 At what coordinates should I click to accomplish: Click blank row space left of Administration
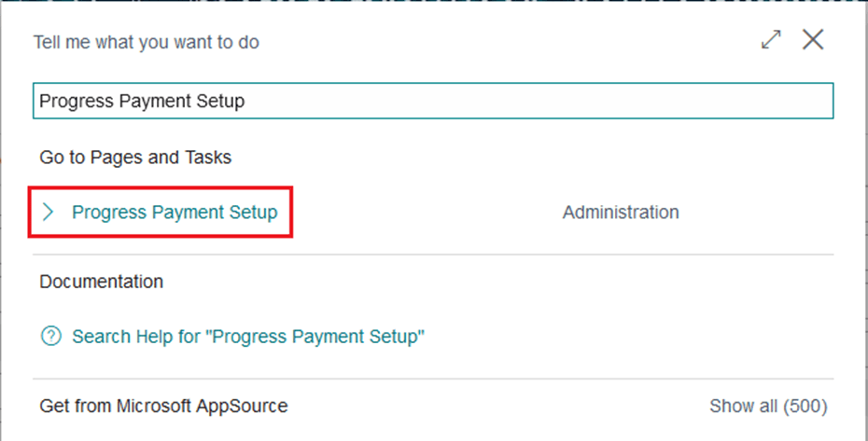click(x=420, y=213)
